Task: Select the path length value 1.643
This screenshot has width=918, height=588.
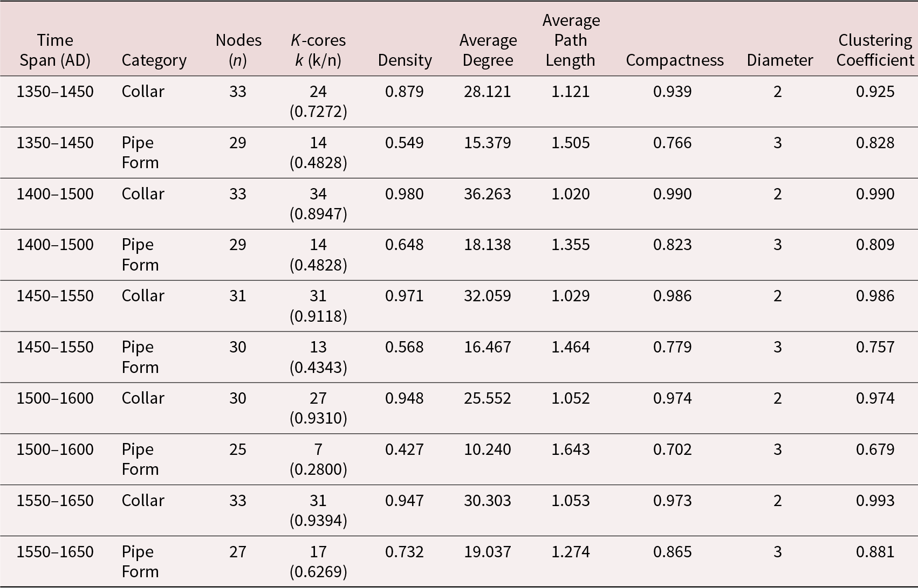Action: click(570, 449)
